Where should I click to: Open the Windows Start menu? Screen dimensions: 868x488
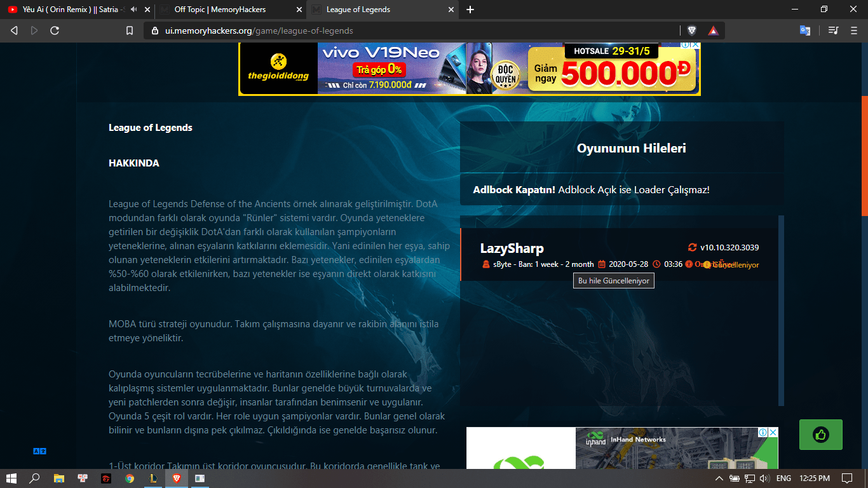click(x=11, y=478)
